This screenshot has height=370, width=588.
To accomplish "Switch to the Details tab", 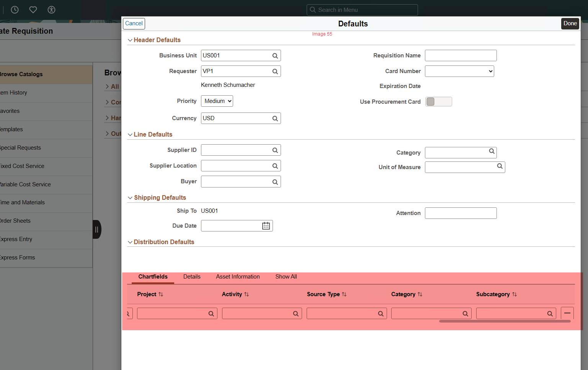I will tap(192, 277).
